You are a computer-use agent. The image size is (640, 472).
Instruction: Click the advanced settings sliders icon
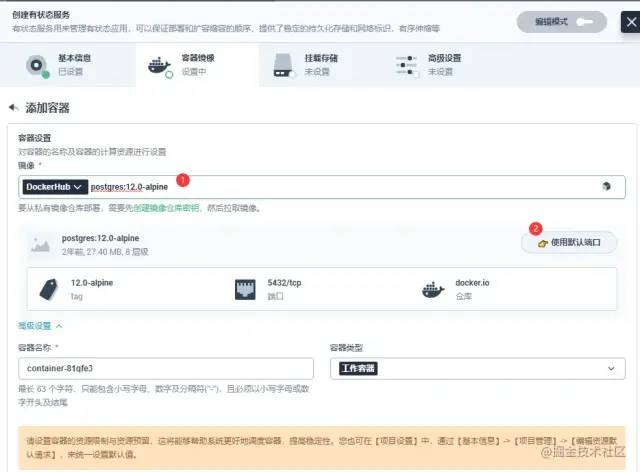point(407,66)
